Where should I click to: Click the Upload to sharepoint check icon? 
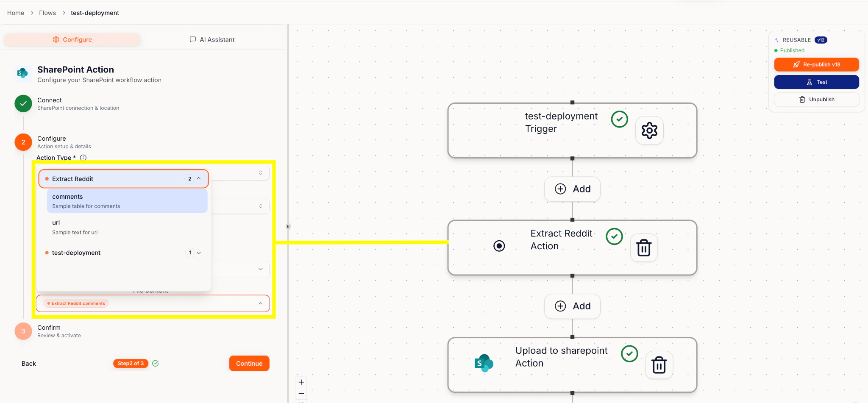pyautogui.click(x=629, y=353)
